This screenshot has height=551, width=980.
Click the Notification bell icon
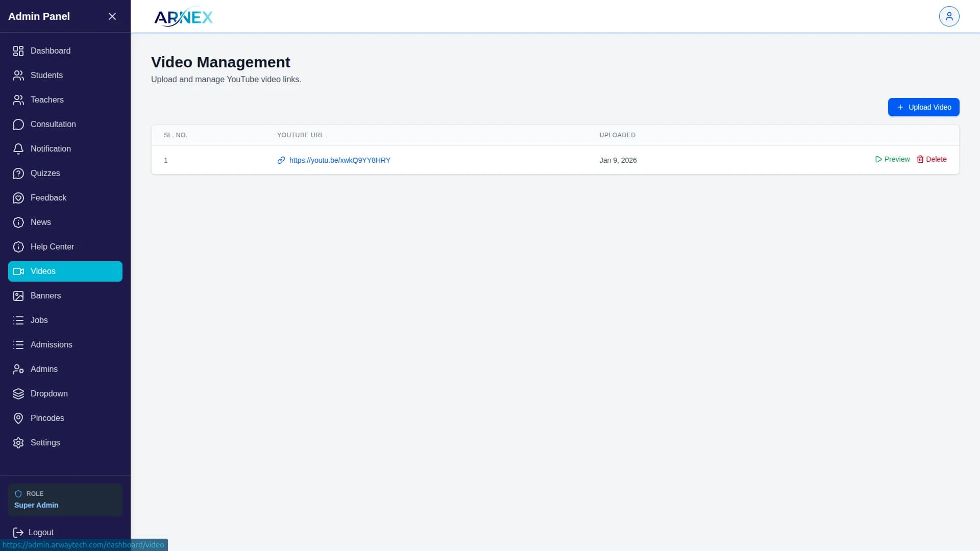click(18, 149)
